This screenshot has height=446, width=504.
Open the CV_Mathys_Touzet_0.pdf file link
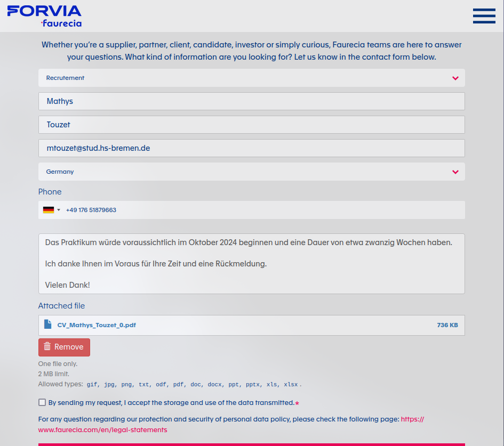point(97,325)
